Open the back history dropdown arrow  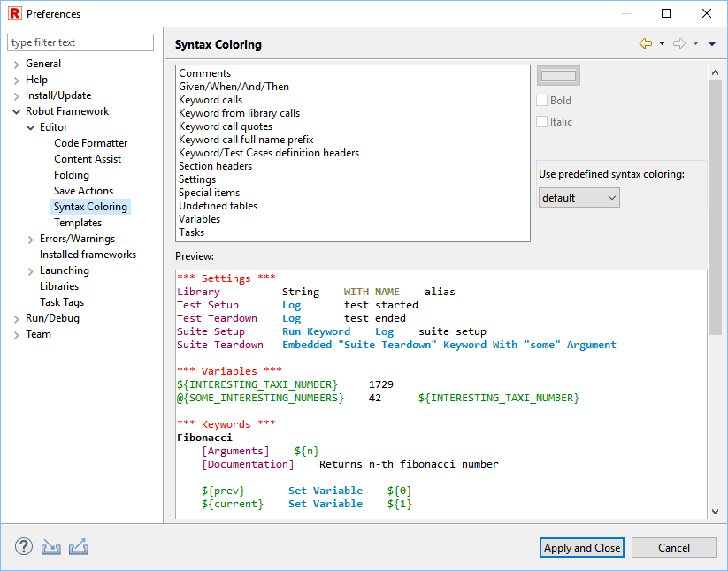click(662, 43)
